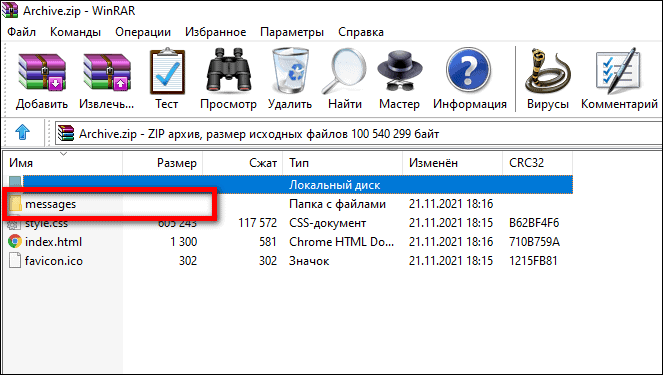The image size is (663, 375).
Task: Click the parent folder icon in top row
Action: pos(15,183)
